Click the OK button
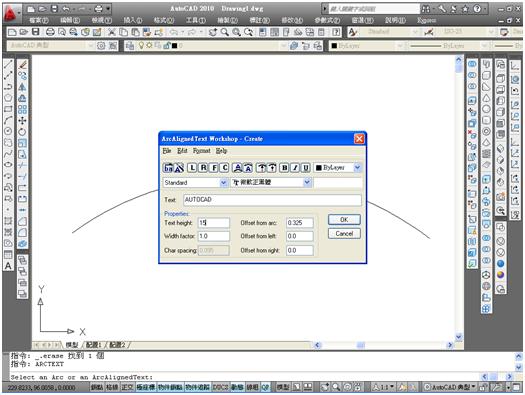The height and width of the screenshot is (395, 525). click(344, 220)
